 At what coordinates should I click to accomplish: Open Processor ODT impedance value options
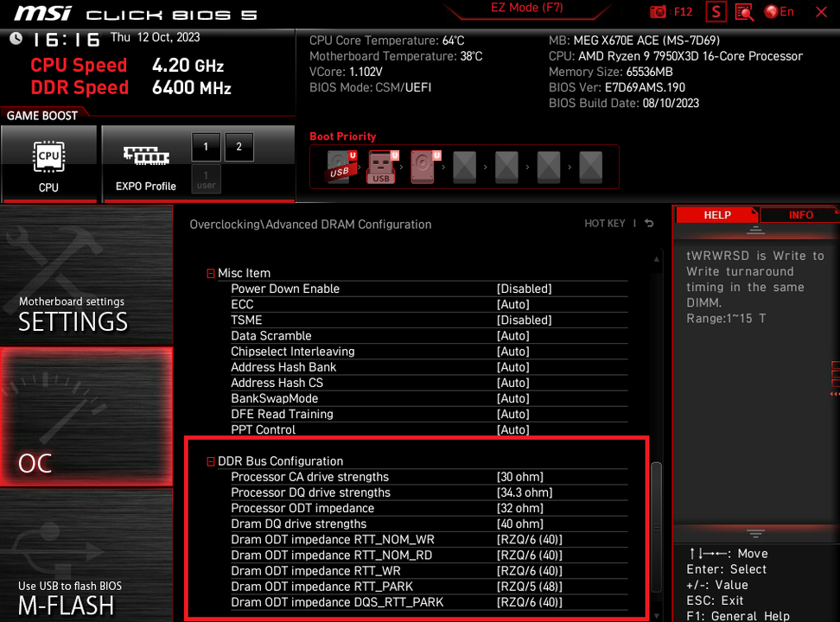click(520, 508)
